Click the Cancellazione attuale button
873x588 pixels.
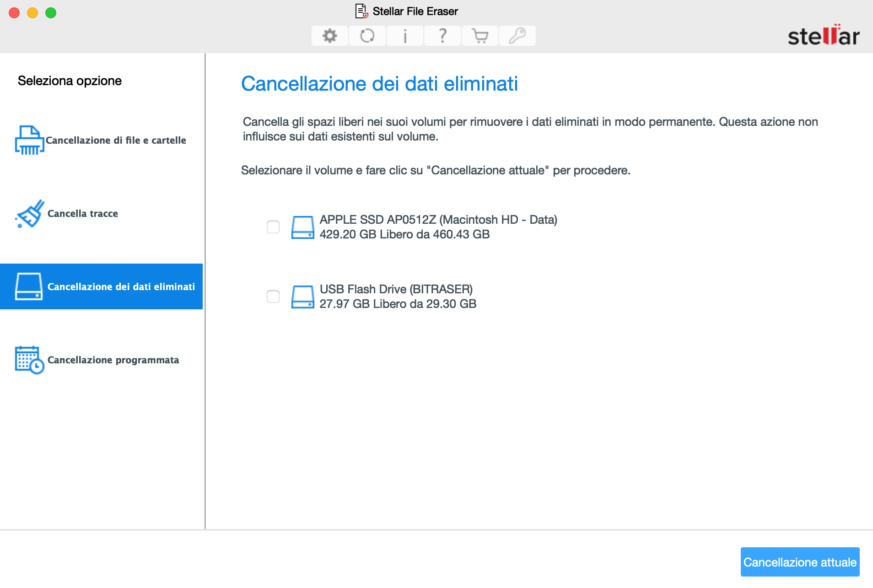(800, 562)
